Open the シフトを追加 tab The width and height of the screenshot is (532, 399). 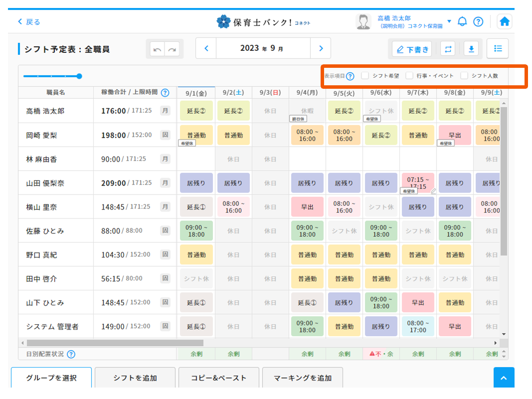point(135,378)
